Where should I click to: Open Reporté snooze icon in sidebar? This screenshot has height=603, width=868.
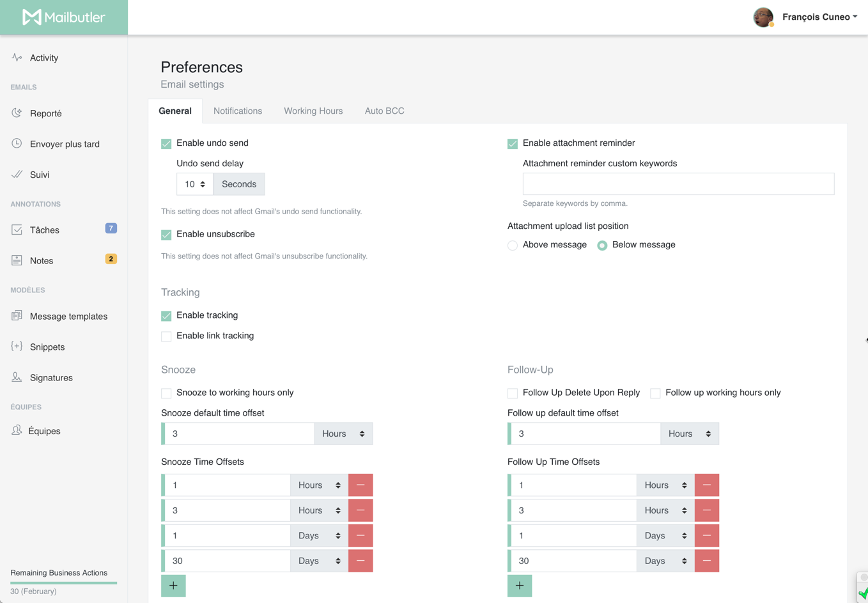point(17,113)
